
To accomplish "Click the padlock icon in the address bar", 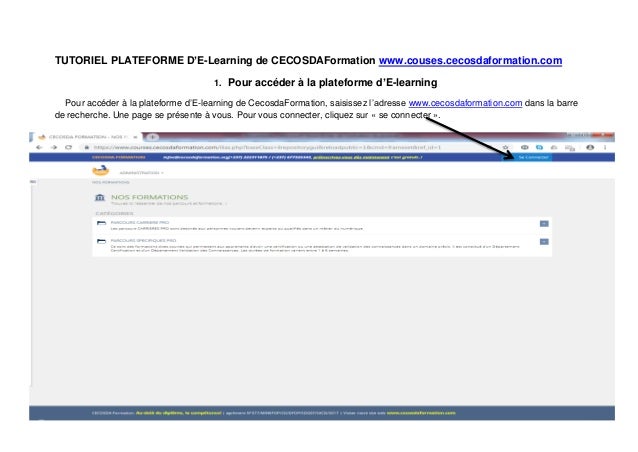I will click(x=87, y=147).
